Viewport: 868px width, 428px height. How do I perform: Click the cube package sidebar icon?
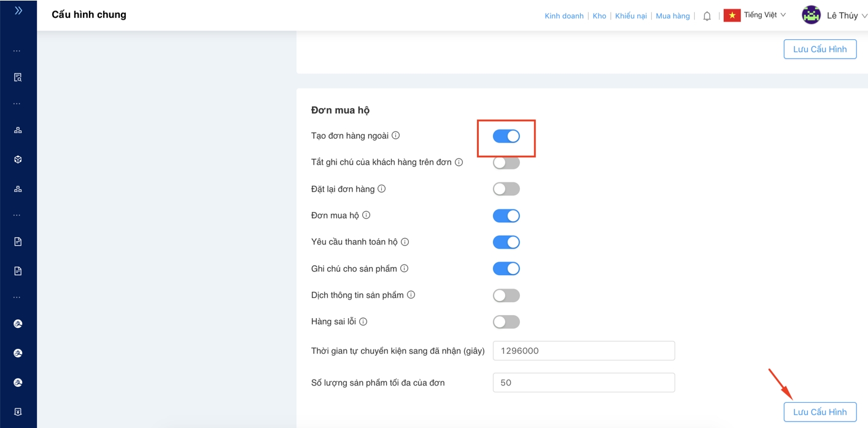[18, 160]
